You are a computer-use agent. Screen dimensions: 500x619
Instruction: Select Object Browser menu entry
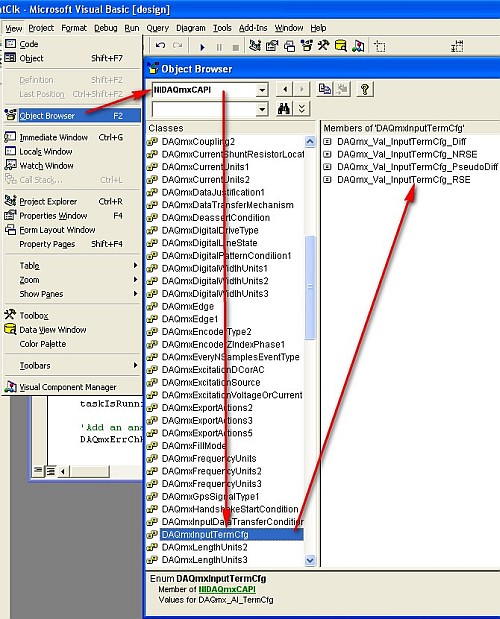pyautogui.click(x=72, y=116)
